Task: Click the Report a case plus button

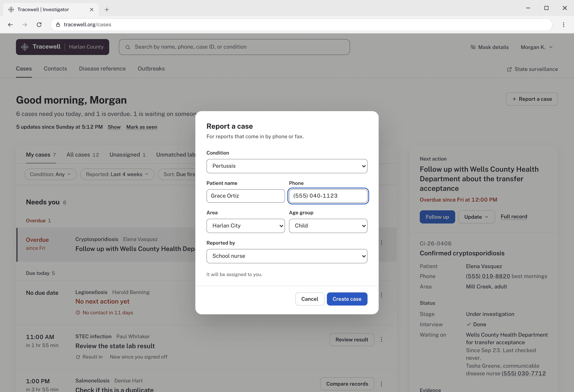Action: (531, 99)
